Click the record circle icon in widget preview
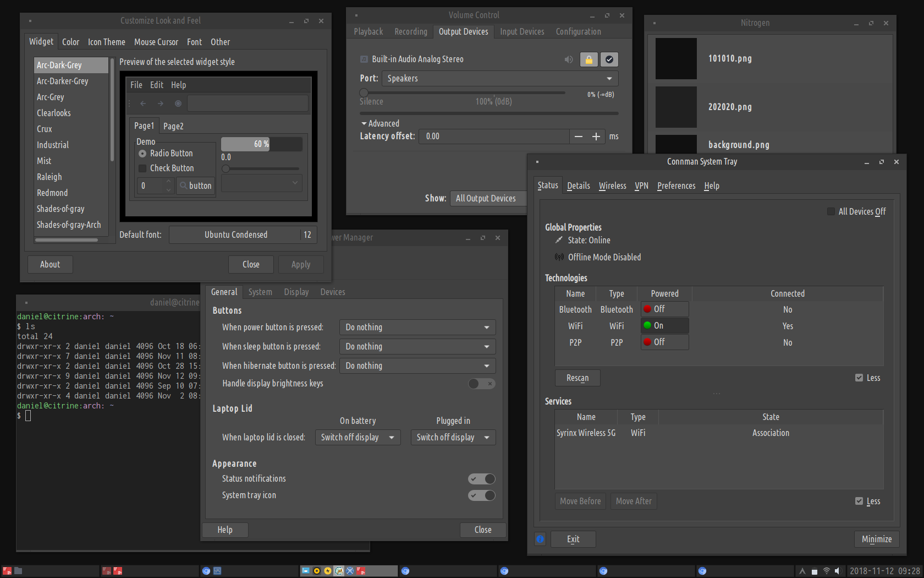This screenshot has height=578, width=924. [x=178, y=103]
